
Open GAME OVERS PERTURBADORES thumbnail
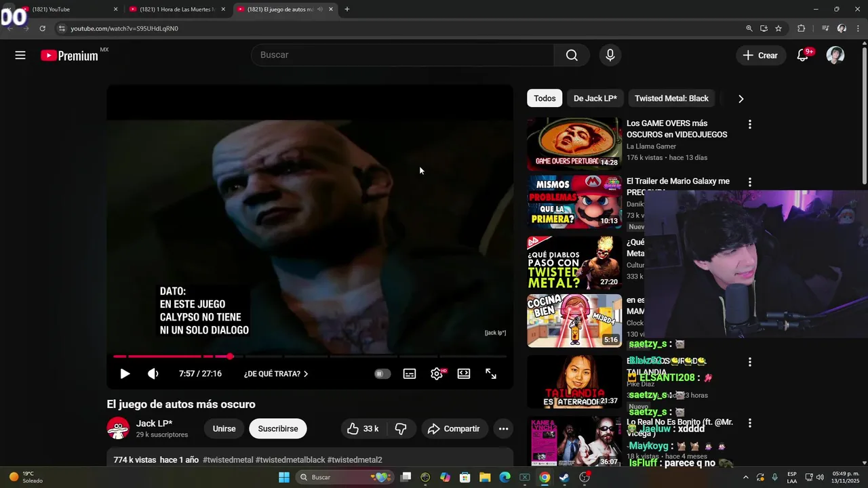[574, 144]
